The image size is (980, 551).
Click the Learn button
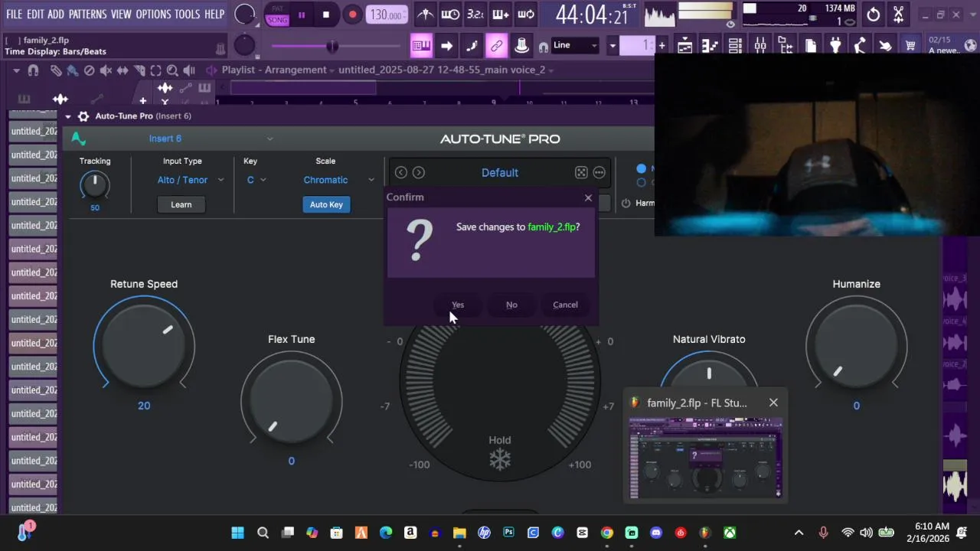[x=181, y=204]
